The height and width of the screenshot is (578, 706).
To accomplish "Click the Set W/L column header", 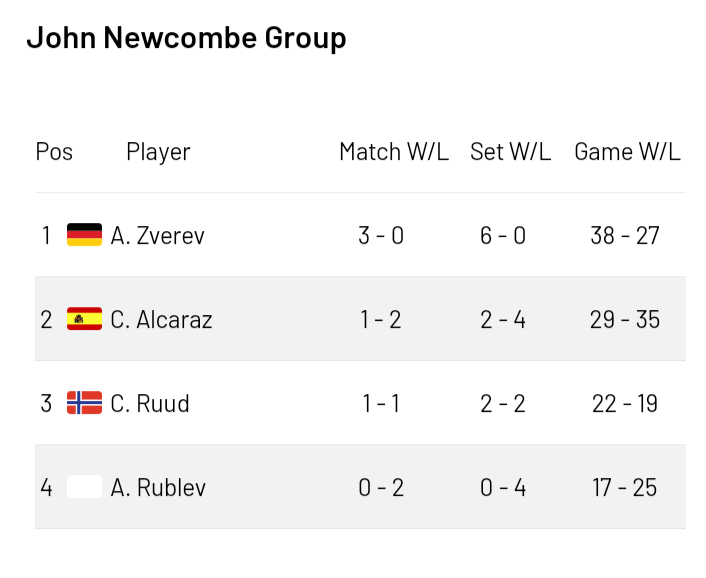I will (510, 152).
